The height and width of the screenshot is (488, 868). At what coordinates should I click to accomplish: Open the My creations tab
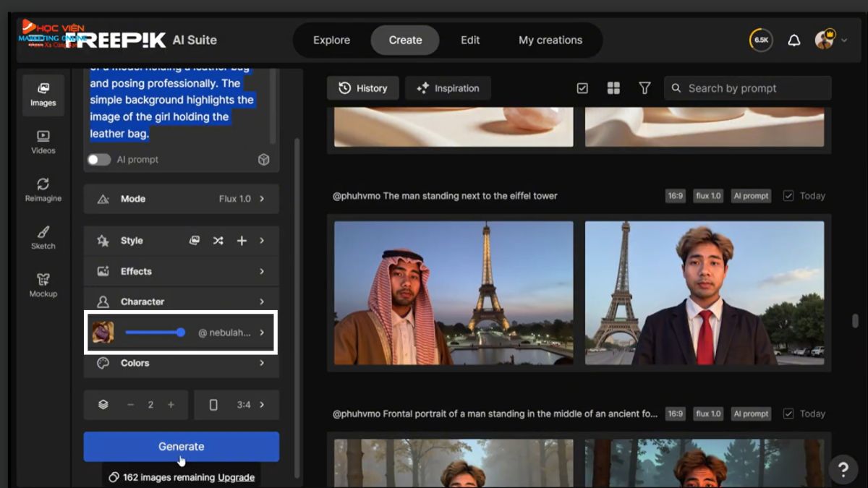click(x=550, y=40)
